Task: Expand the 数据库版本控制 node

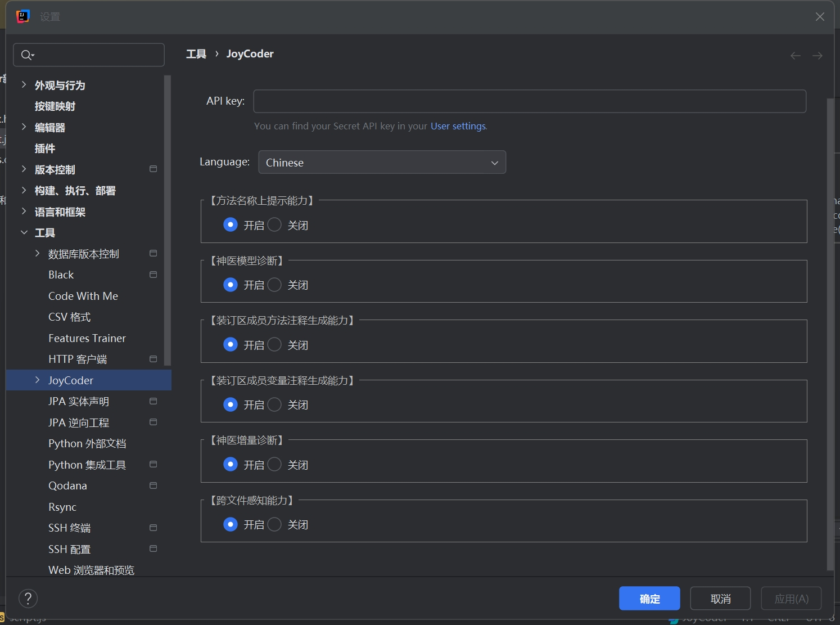Action: (x=37, y=254)
